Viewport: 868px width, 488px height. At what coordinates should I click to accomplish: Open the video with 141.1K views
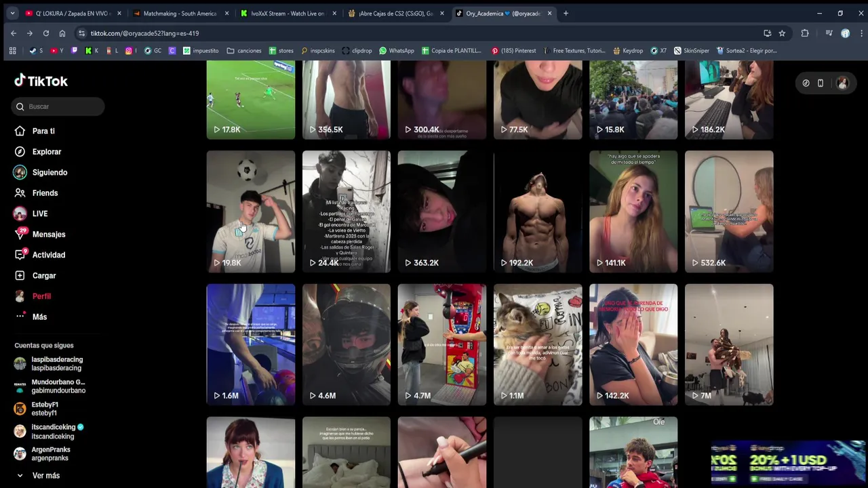(x=633, y=211)
